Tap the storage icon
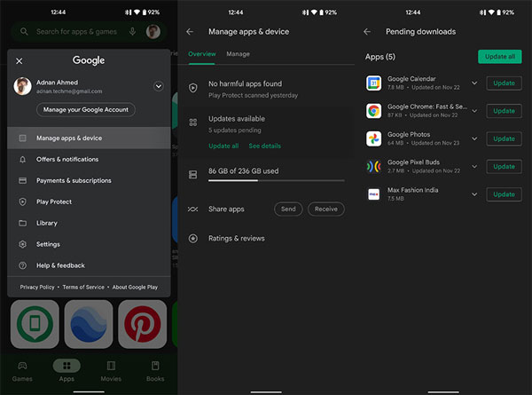This screenshot has width=532, height=395. point(193,175)
